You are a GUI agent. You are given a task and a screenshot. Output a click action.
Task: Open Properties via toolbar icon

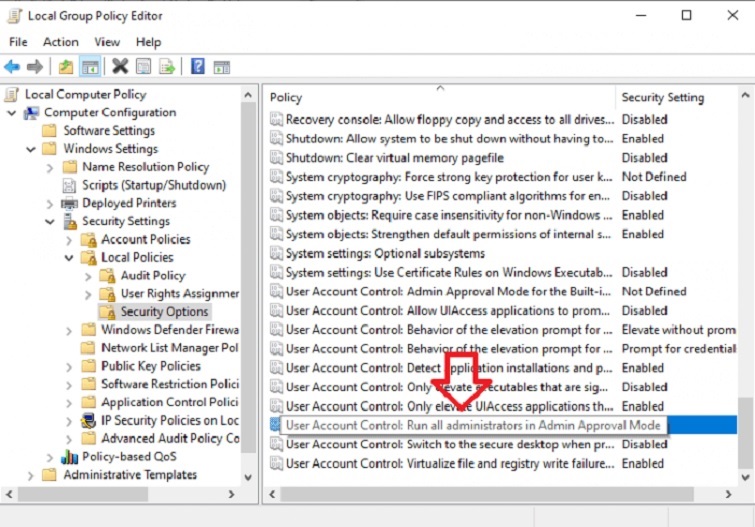pos(143,67)
